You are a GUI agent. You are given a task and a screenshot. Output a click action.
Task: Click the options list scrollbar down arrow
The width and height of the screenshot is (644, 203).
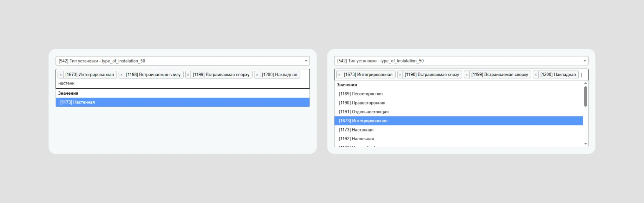click(x=585, y=144)
